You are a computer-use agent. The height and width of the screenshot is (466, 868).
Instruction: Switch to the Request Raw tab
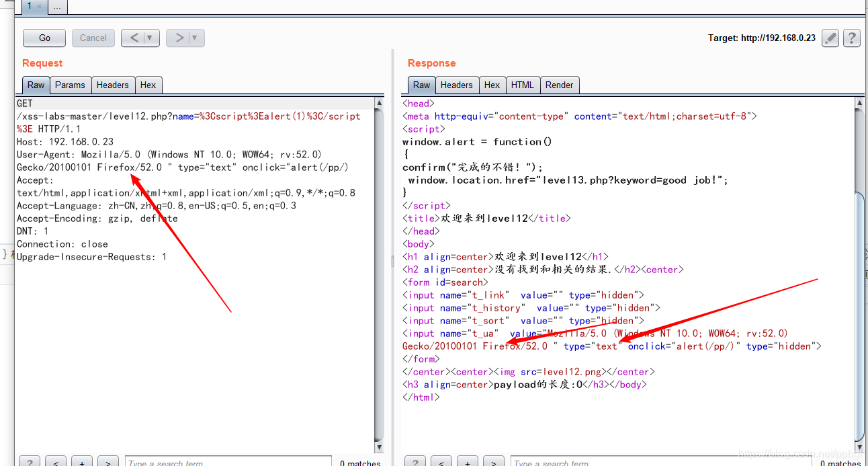click(36, 85)
